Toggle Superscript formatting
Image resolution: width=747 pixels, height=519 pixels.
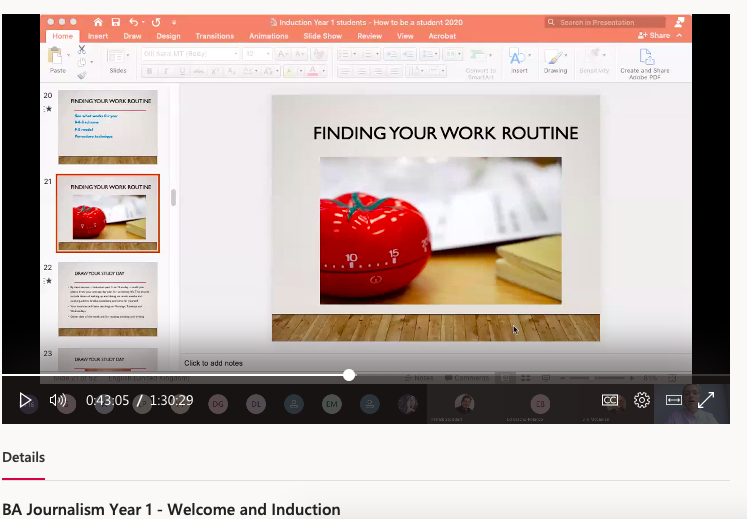(215, 71)
